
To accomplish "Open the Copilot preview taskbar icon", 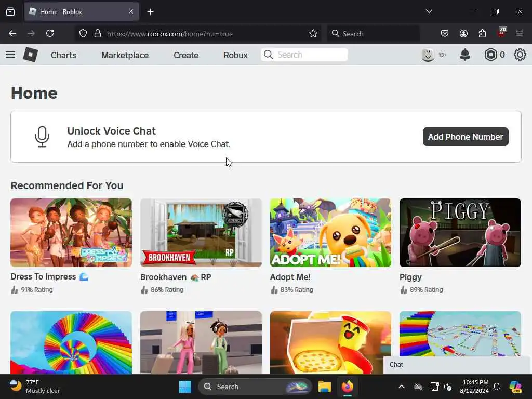I will [515, 387].
